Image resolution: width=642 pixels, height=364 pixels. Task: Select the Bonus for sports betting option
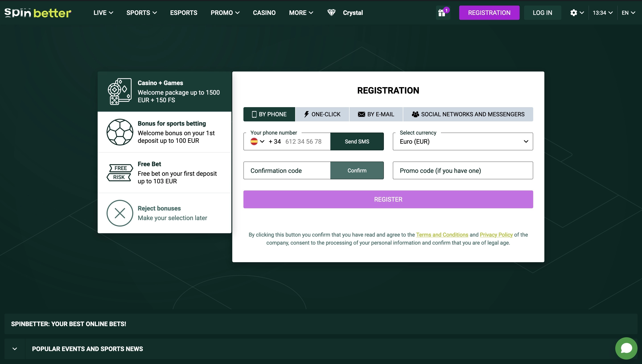[164, 132]
